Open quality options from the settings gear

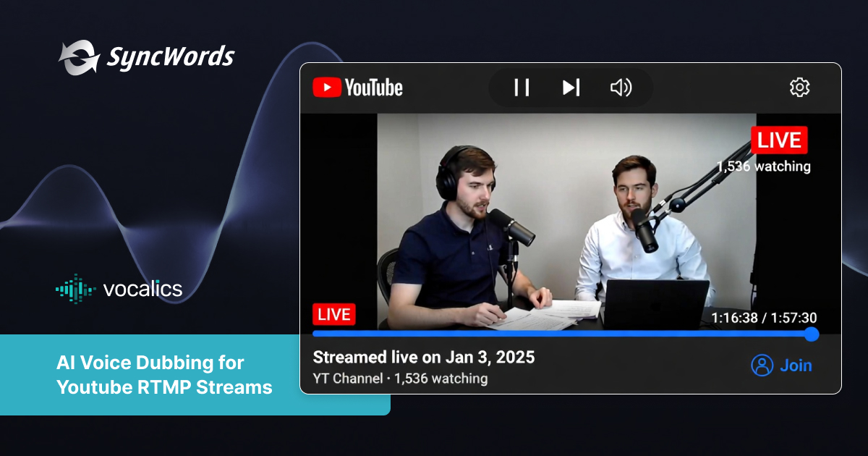[x=799, y=87]
